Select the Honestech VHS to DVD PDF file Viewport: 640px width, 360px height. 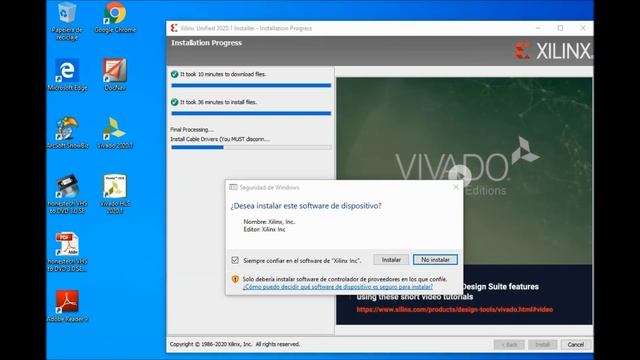(x=67, y=252)
